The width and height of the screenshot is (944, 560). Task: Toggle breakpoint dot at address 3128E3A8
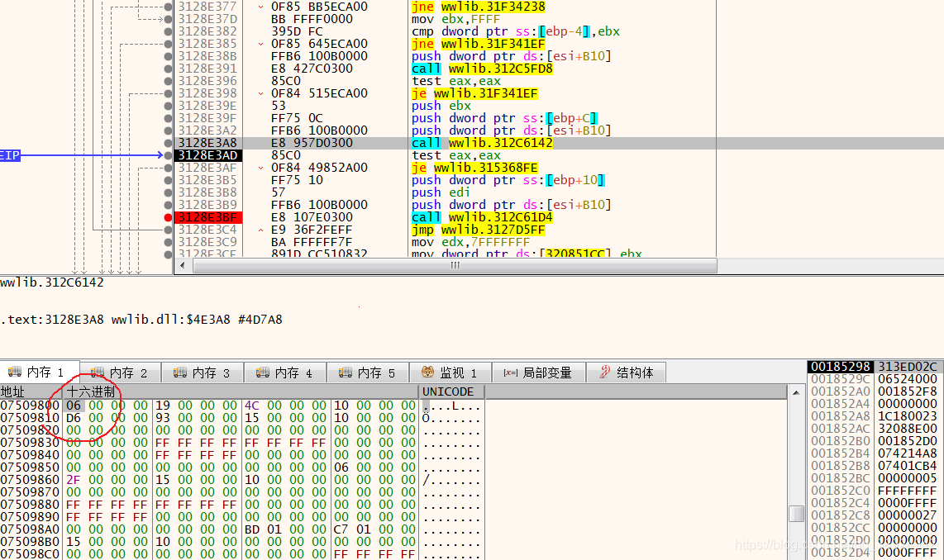(x=168, y=143)
